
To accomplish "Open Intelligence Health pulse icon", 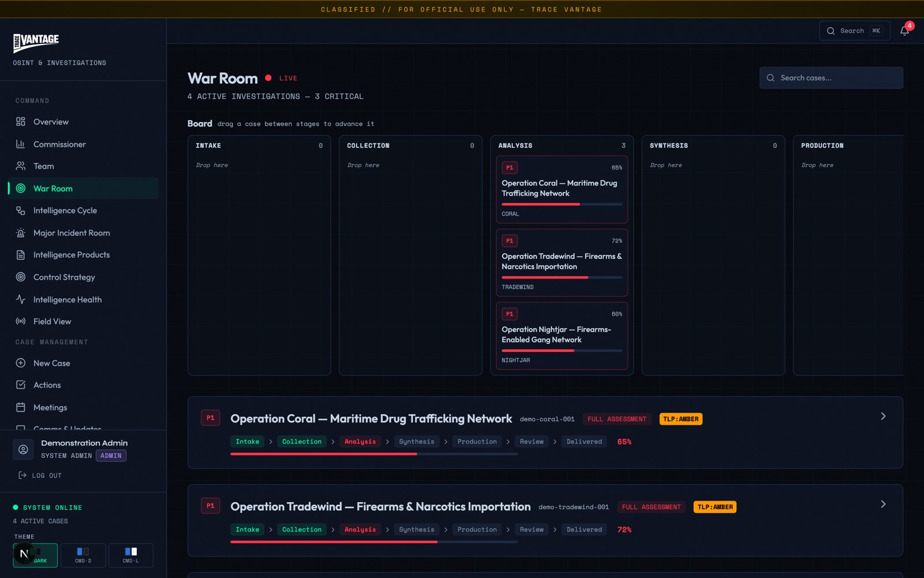I will (x=21, y=299).
